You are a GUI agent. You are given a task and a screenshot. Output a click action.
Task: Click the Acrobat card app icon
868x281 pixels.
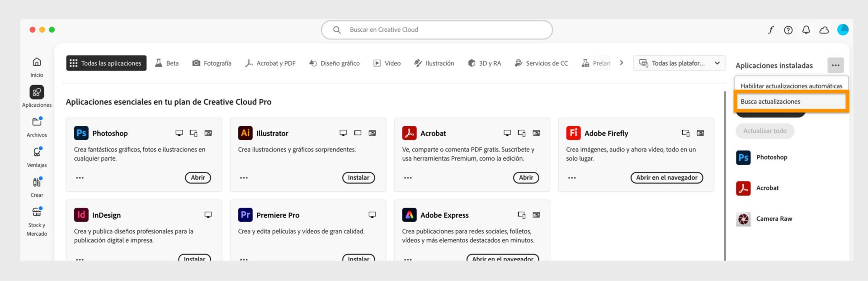click(410, 133)
